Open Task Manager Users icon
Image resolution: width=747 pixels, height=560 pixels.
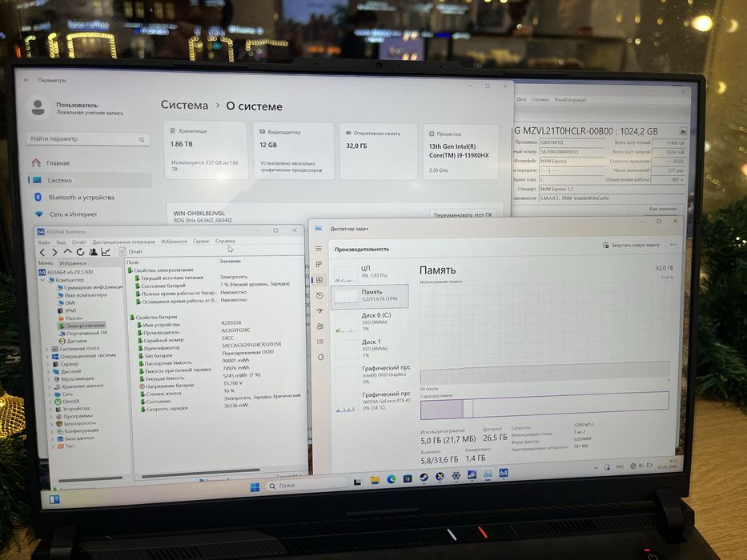[320, 326]
